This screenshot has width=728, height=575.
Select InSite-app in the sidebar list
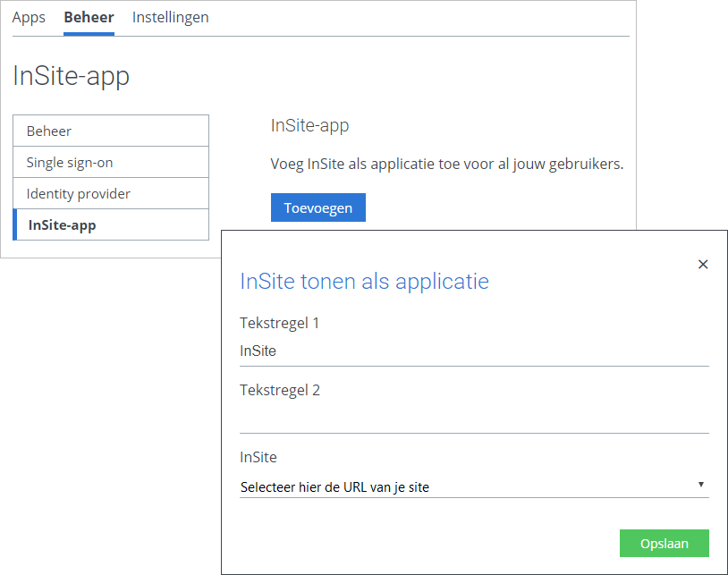[111, 224]
